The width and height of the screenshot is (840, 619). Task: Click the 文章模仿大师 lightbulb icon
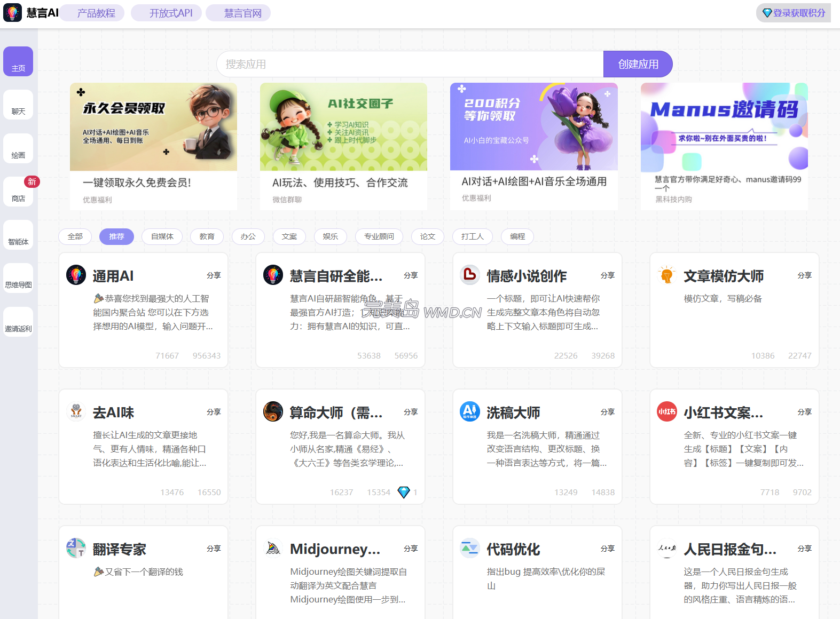(x=666, y=275)
